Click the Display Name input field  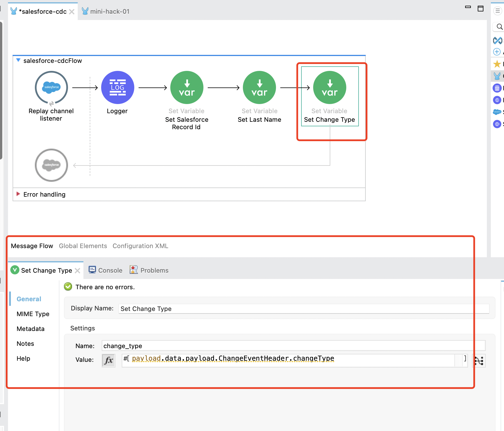coord(304,309)
